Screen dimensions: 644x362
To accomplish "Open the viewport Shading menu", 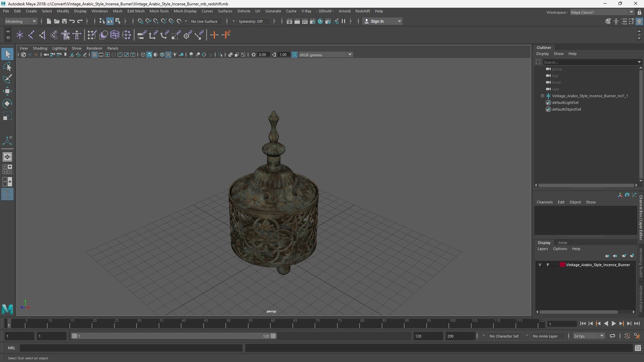I will [x=40, y=48].
